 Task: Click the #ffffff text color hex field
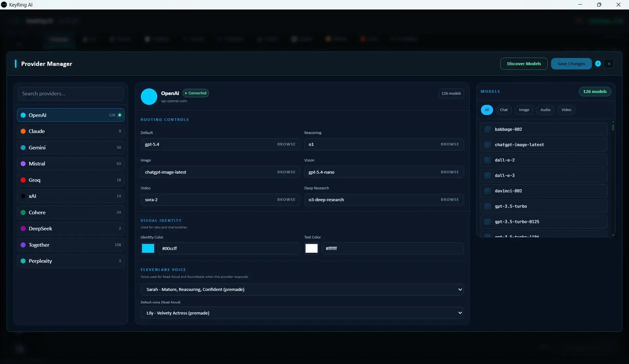click(x=392, y=248)
